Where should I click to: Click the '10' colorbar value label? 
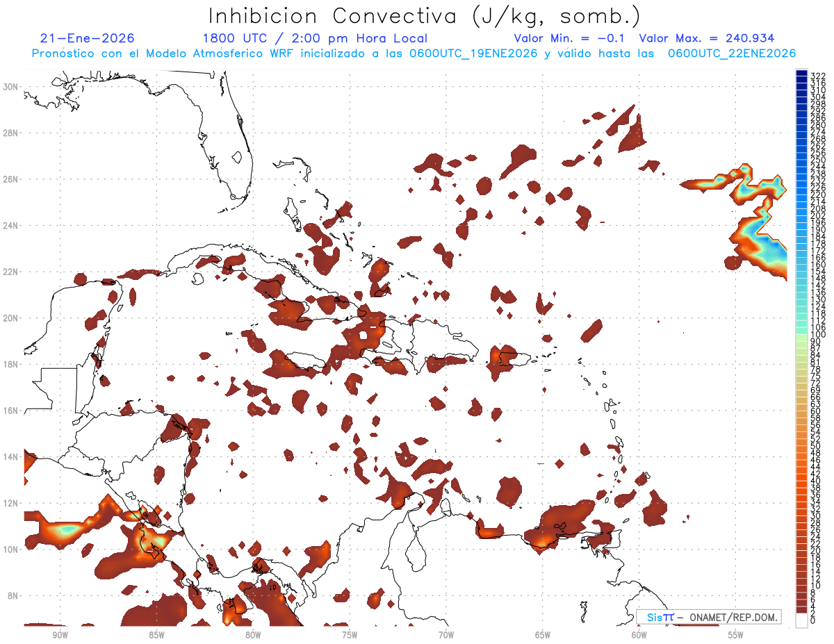click(x=816, y=586)
